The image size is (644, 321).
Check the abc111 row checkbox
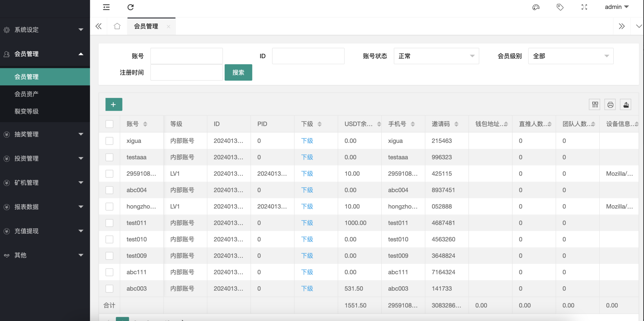point(109,272)
